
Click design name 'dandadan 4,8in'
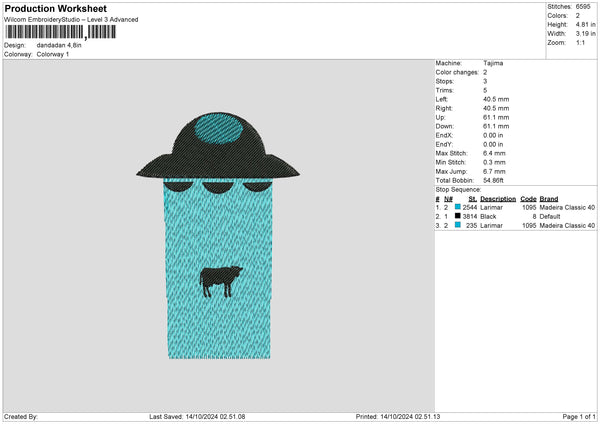click(59, 45)
